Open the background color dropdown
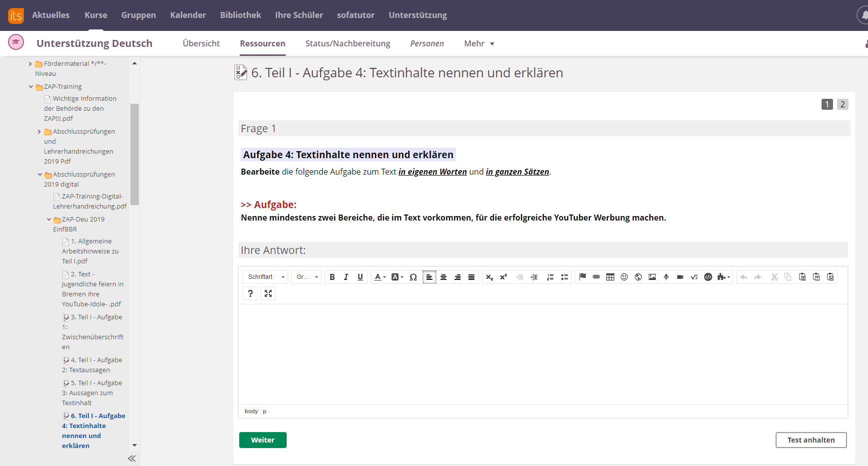Screen dimensions: 868x466 click(397, 277)
